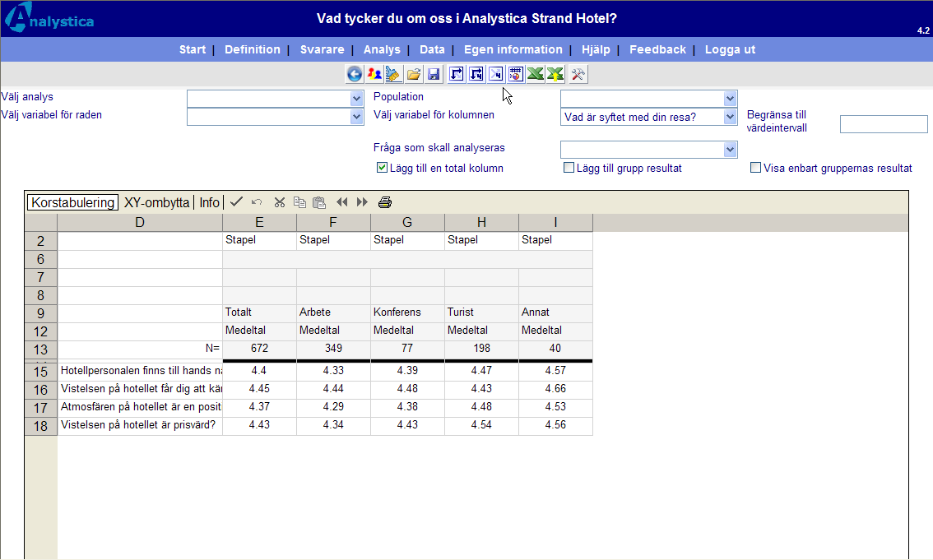Open the Analys menu item

[x=382, y=49]
